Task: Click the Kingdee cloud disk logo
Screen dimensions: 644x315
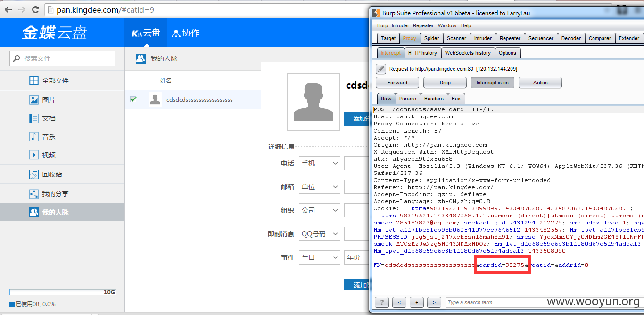Action: click(54, 33)
